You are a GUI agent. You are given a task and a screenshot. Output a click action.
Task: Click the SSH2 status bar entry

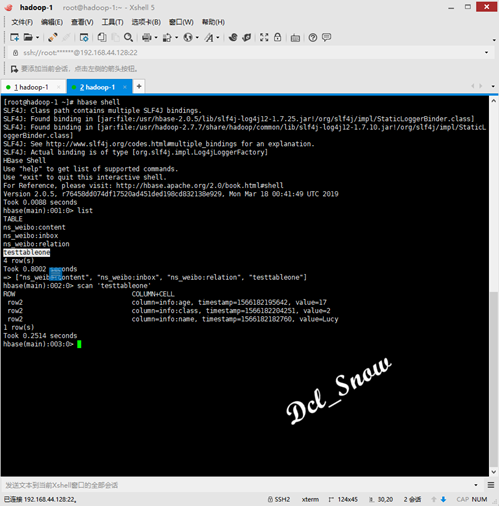coord(279,499)
